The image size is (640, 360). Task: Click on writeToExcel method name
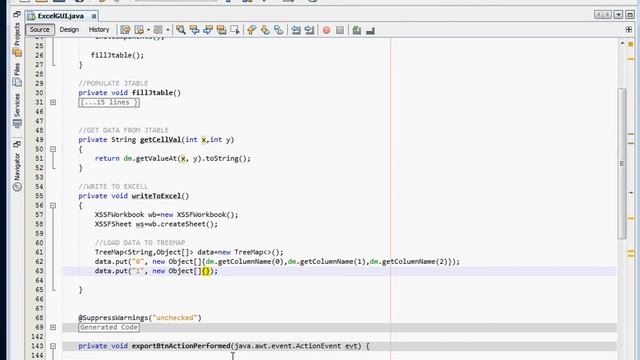pos(156,196)
